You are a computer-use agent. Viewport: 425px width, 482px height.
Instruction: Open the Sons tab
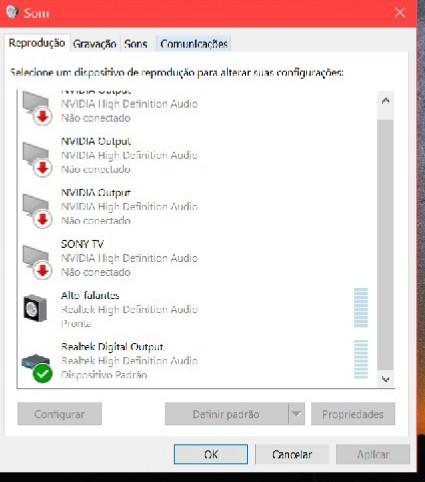coord(136,44)
